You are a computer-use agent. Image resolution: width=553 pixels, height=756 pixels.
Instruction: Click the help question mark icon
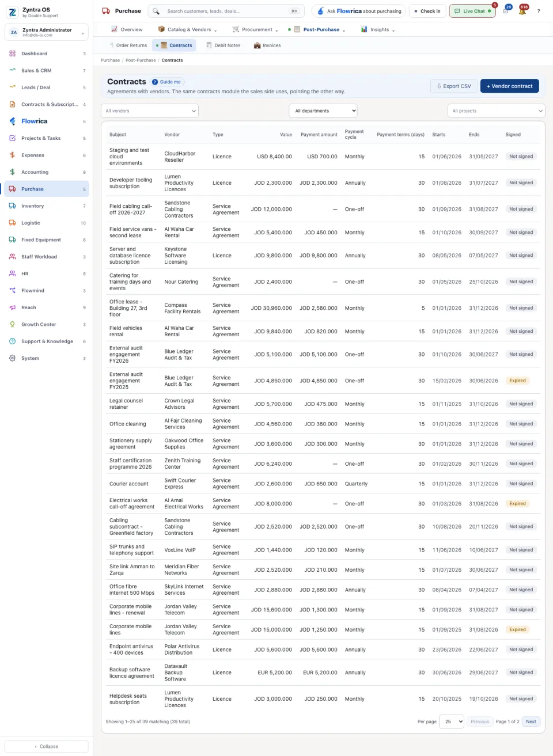(x=539, y=11)
